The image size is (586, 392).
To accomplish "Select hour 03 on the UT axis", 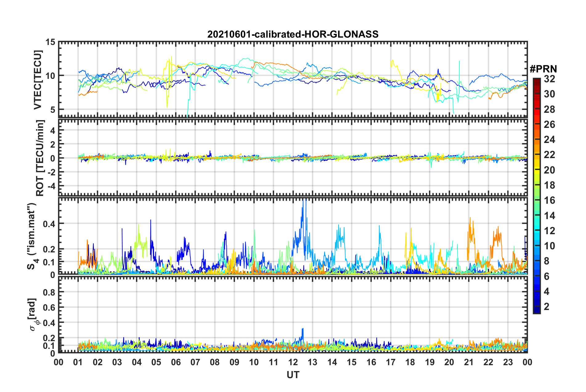I will pyautogui.click(x=117, y=362).
